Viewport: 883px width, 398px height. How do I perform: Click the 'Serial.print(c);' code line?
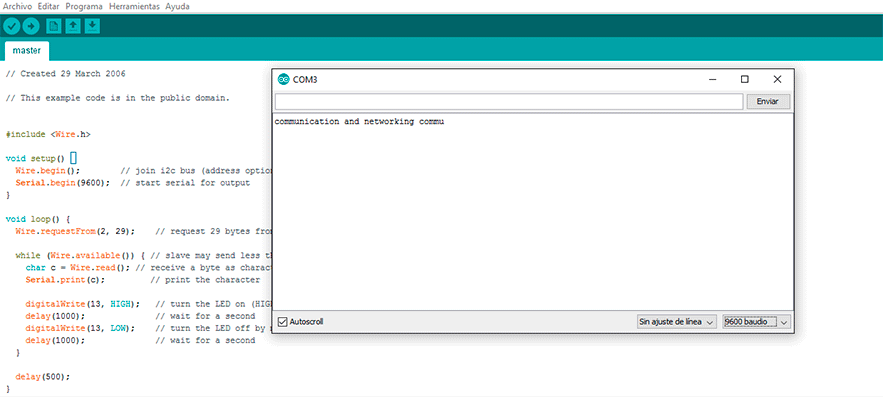(x=65, y=280)
